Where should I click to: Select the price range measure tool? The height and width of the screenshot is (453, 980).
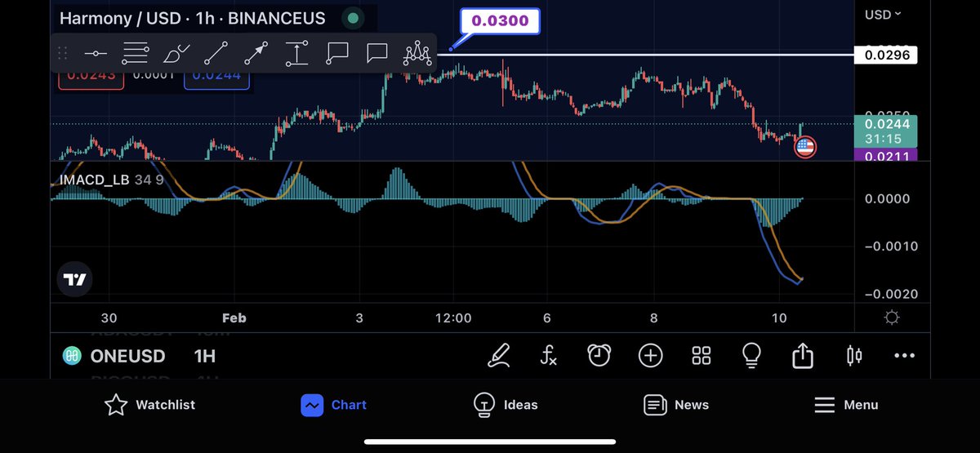[296, 54]
